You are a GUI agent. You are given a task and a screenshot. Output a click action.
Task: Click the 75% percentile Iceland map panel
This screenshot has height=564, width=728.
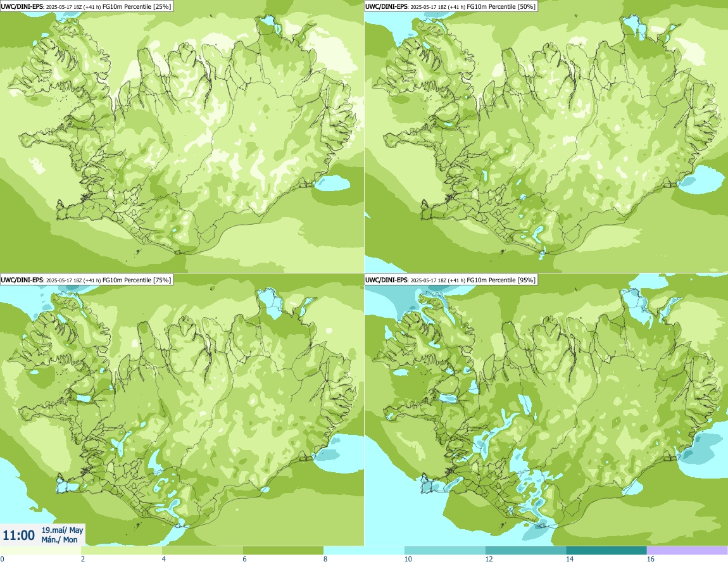tap(182, 410)
